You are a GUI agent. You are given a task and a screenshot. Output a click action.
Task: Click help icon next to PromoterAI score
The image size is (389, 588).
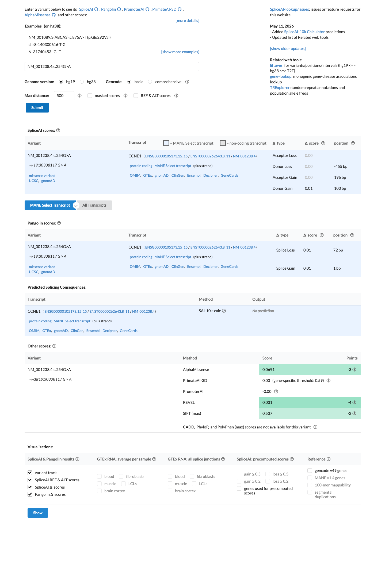[276, 392]
